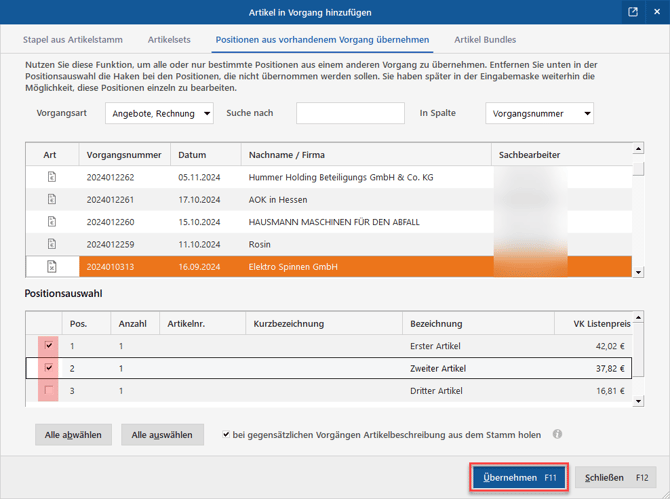Click the price 42,02 €

coord(610,346)
